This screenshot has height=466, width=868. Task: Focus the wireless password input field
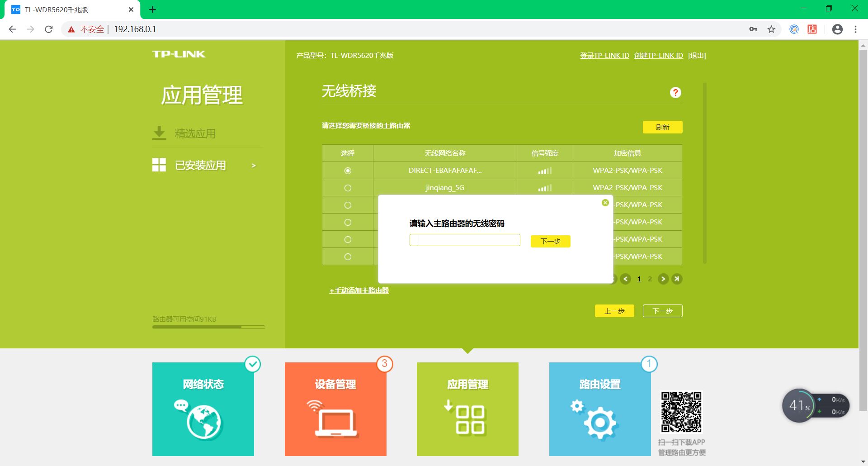[465, 240]
